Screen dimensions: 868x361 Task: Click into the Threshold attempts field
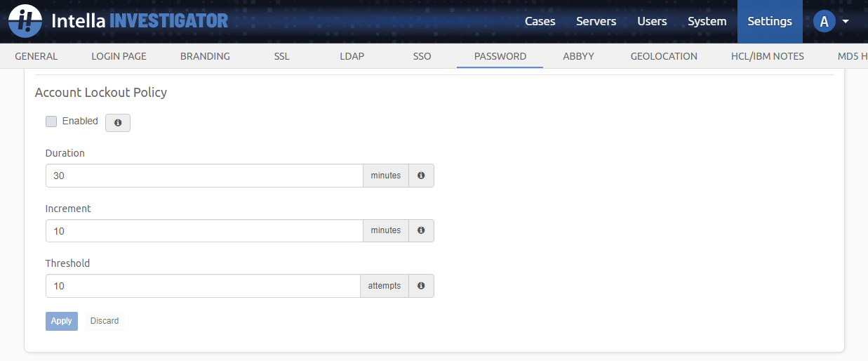203,286
